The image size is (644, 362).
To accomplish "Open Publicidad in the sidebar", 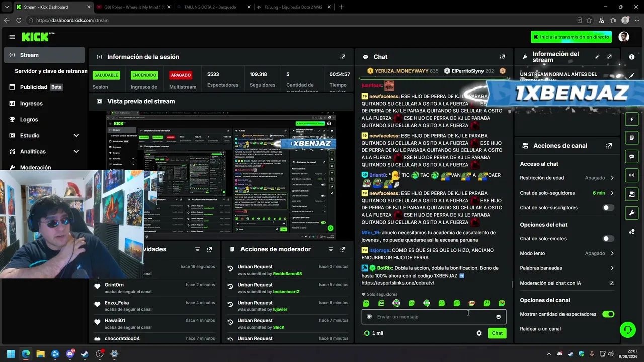I will click(44, 87).
